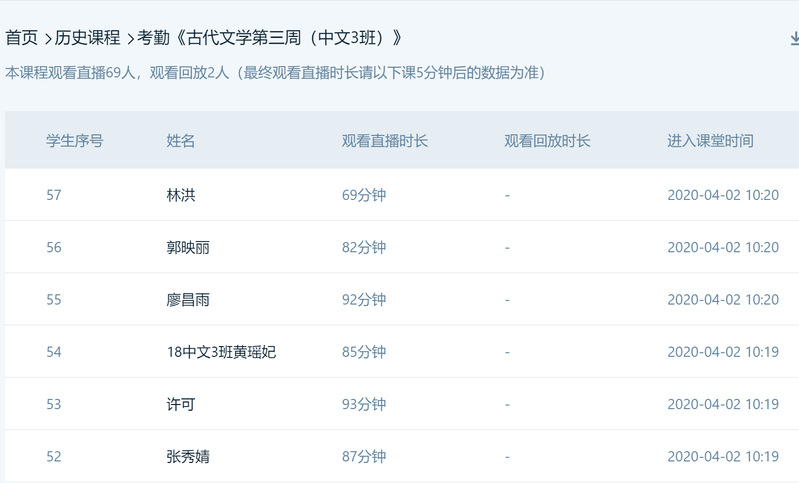Select student name 廖昌雨
The image size is (799, 483).
click(x=188, y=299)
